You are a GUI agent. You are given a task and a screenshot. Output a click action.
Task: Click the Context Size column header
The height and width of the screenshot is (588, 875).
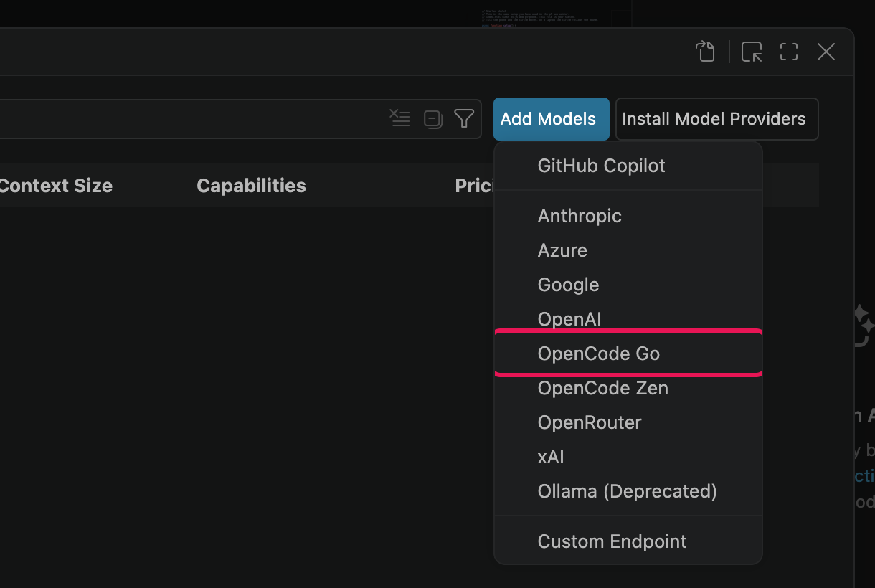tap(56, 186)
